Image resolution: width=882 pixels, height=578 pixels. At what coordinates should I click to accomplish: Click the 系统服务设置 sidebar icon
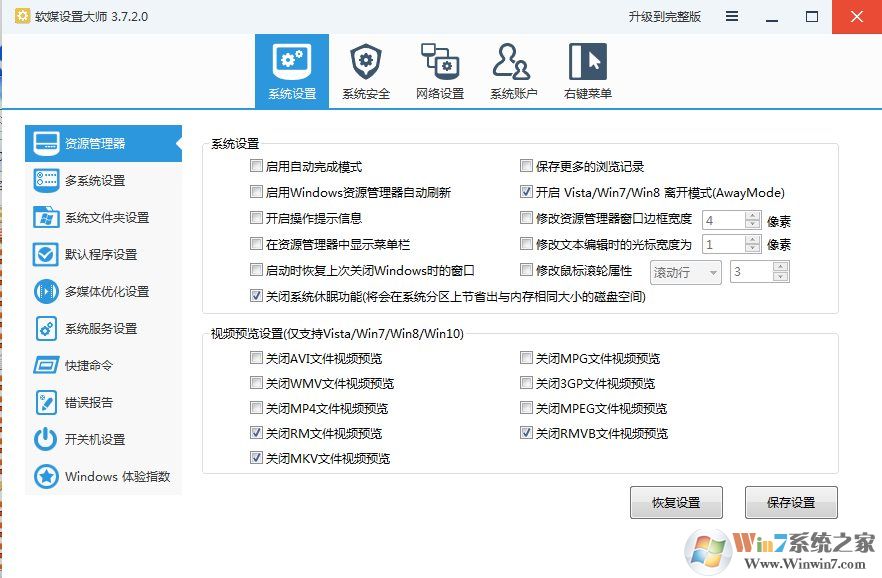click(x=45, y=328)
